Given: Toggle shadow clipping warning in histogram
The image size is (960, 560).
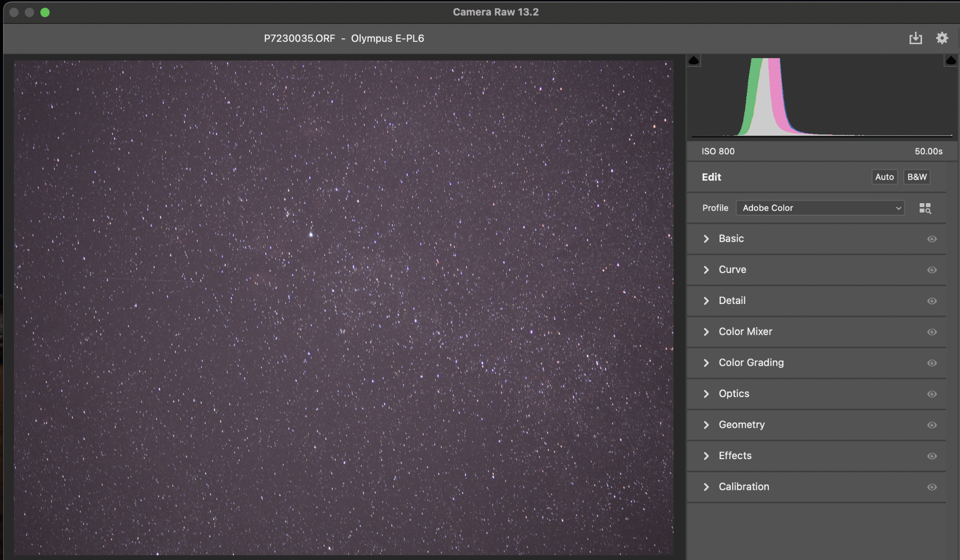Looking at the screenshot, I should (693, 61).
